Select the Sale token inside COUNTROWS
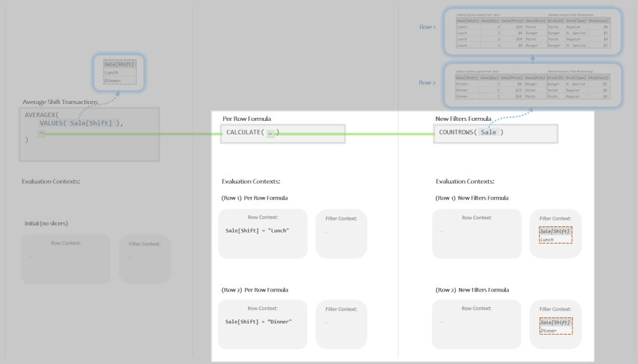 tap(488, 133)
